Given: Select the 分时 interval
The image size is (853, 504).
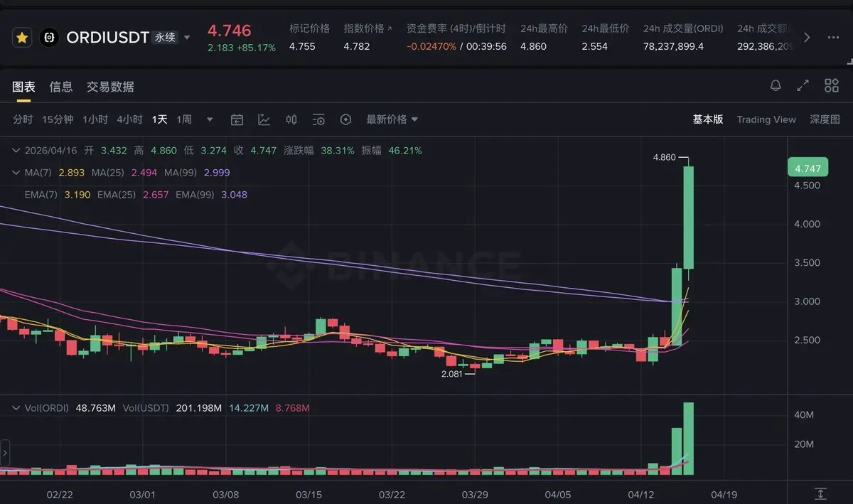Looking at the screenshot, I should pos(23,119).
